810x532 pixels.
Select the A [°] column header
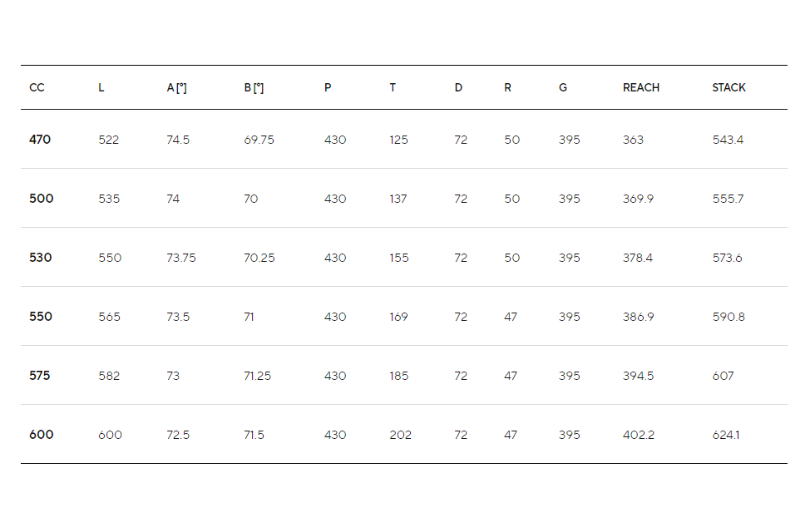[176, 88]
